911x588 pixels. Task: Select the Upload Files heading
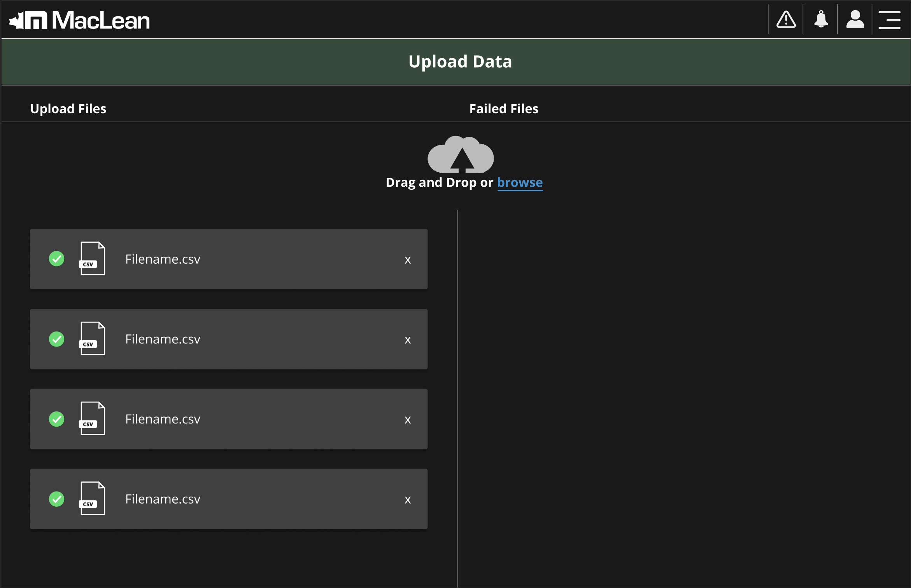68,109
